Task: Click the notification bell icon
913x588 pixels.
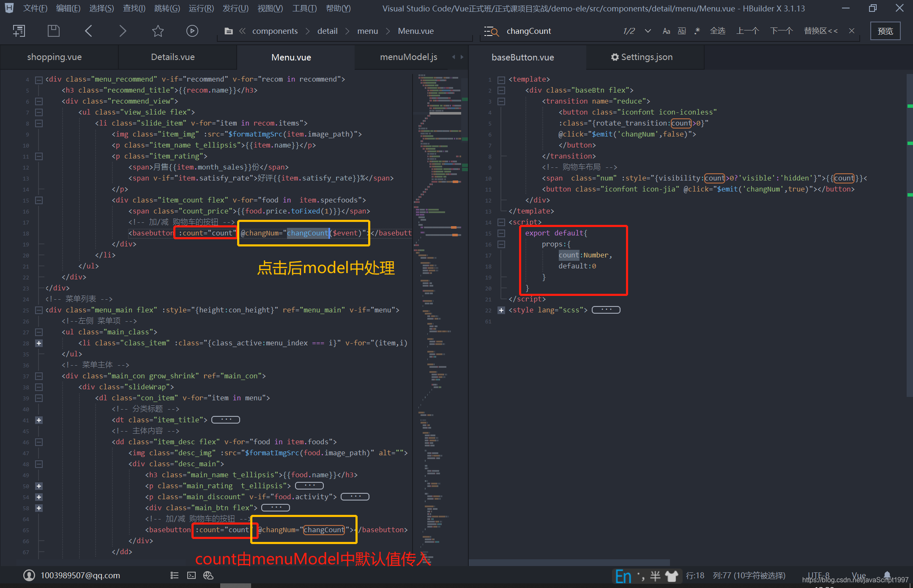Action: (887, 575)
